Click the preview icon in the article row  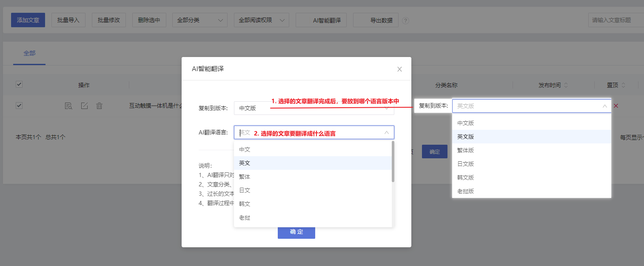[68, 106]
